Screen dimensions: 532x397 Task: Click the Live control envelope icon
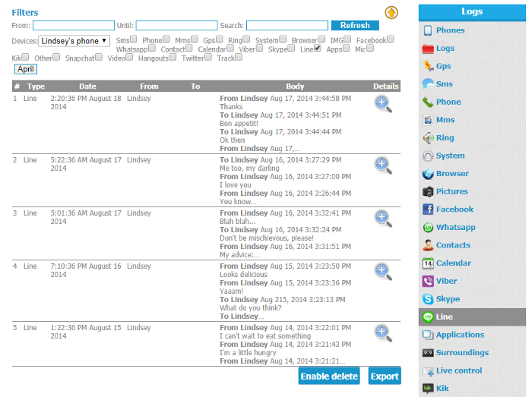(428, 371)
